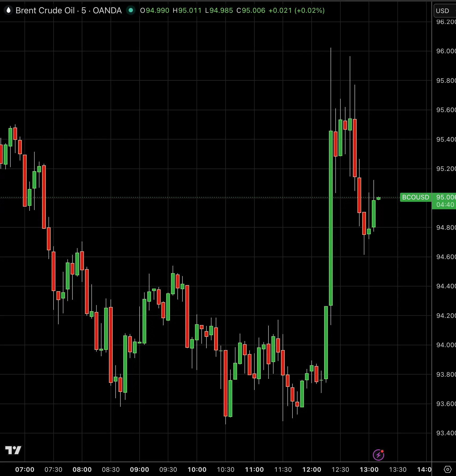Click the 94.600 price axis label
Viewport: 456px width, 476px height.
(446, 257)
